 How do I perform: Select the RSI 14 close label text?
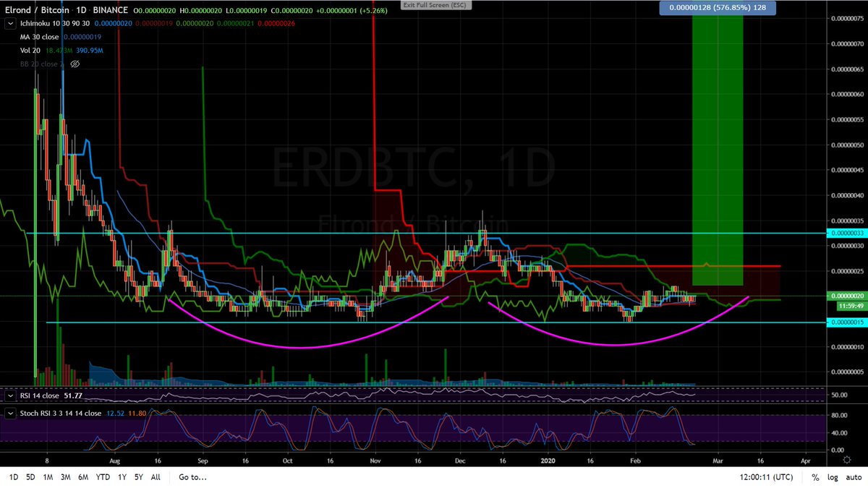(39, 395)
